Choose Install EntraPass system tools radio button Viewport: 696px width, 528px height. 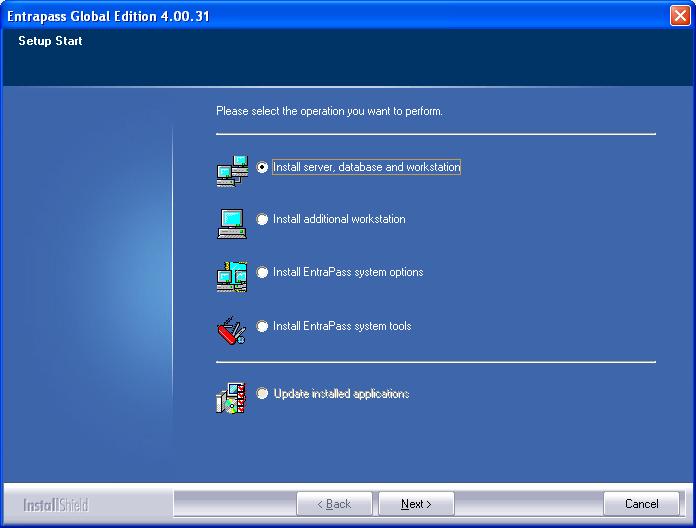click(x=262, y=326)
